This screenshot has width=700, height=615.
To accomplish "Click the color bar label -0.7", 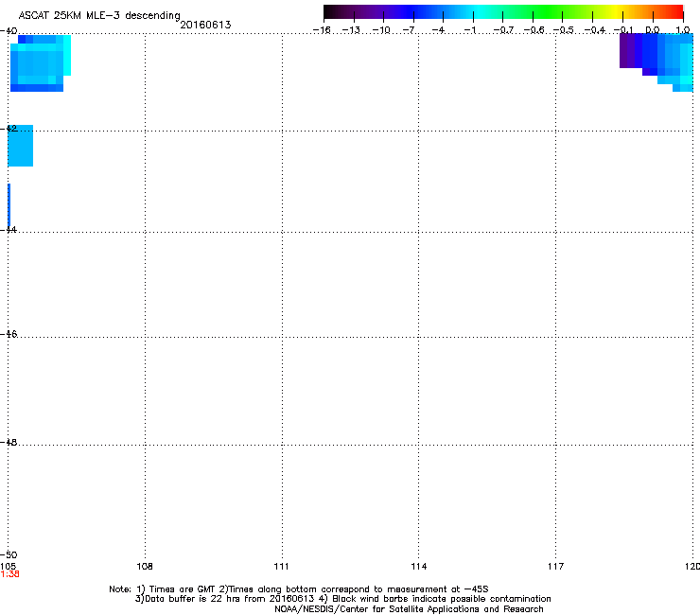I will 503,30.
